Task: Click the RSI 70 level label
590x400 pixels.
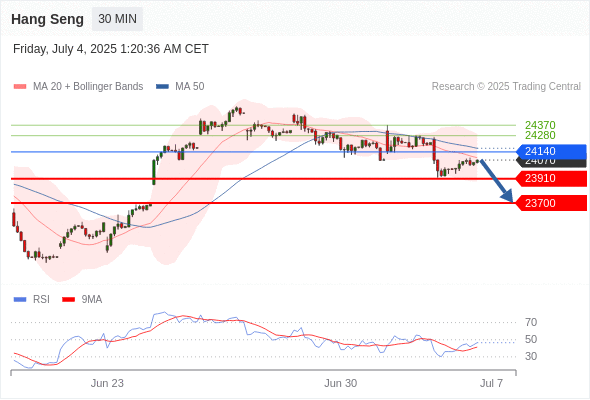Action: 531,322
